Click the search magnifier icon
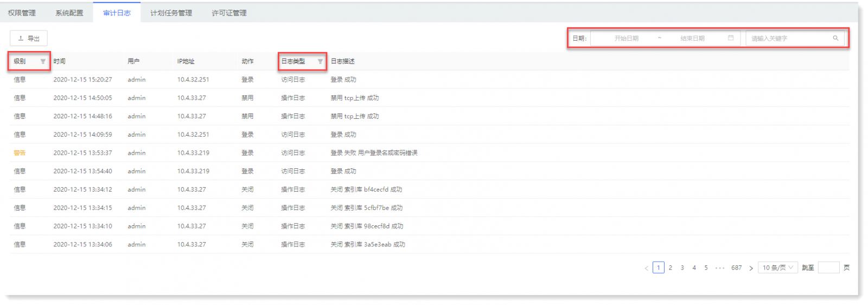 [835, 38]
